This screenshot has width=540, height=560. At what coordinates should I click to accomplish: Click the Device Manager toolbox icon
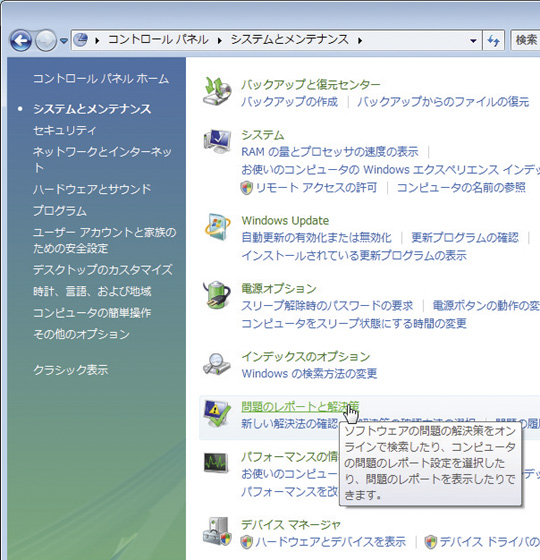point(217,531)
